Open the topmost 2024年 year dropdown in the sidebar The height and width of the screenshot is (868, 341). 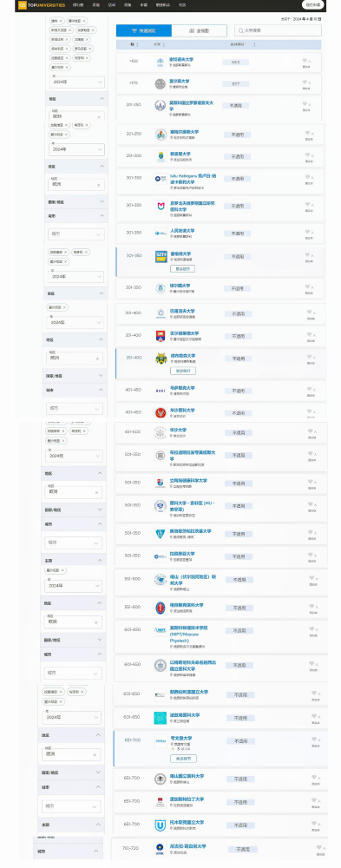[77, 82]
